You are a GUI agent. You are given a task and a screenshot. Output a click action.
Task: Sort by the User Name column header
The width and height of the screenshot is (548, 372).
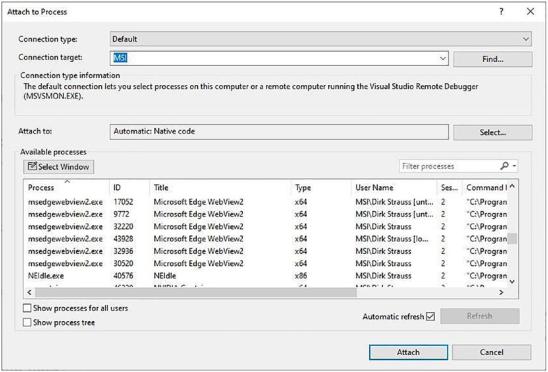click(394, 188)
